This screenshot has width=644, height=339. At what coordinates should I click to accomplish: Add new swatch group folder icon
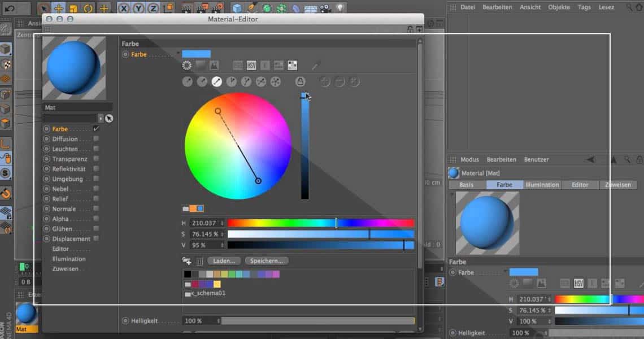pyautogui.click(x=186, y=261)
